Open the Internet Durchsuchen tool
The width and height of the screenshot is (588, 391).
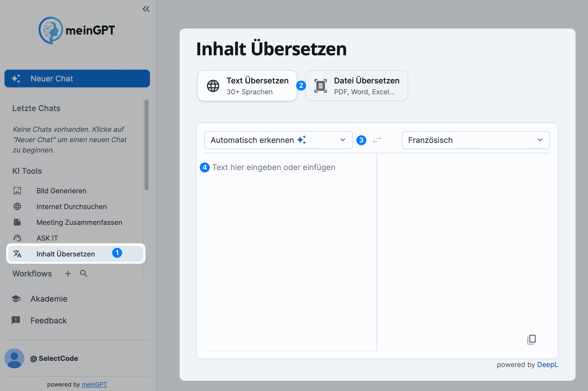71,206
